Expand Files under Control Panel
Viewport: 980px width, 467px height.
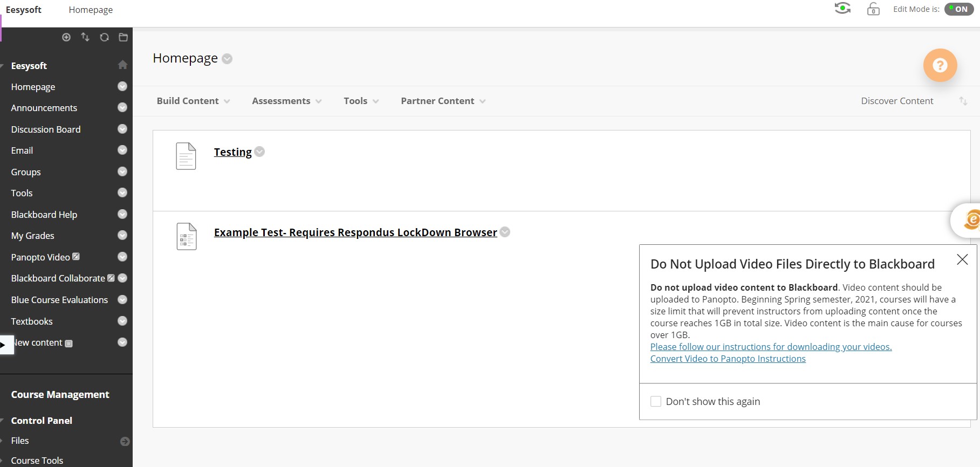click(x=20, y=441)
